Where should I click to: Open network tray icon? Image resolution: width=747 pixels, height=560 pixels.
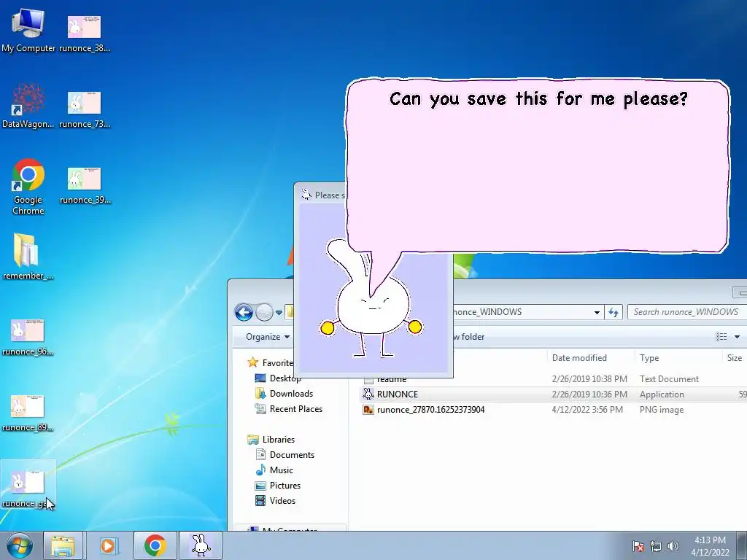tap(656, 546)
